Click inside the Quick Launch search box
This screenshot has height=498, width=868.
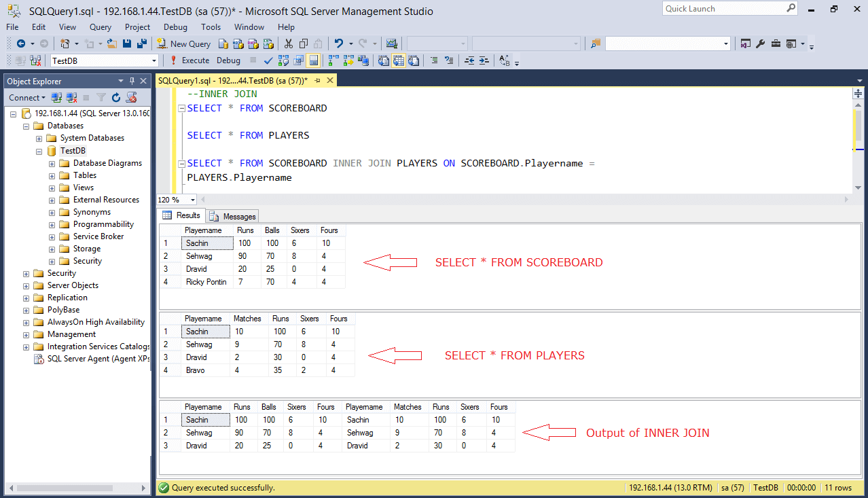tap(720, 8)
